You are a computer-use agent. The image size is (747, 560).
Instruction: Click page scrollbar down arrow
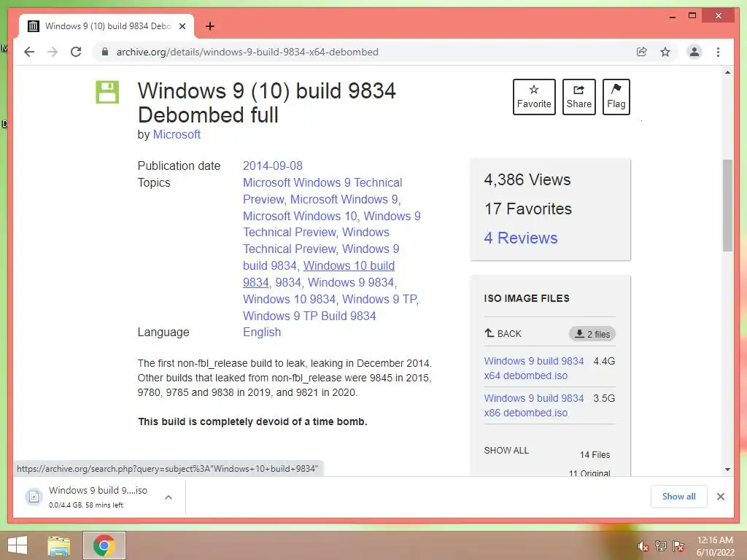coord(727,470)
